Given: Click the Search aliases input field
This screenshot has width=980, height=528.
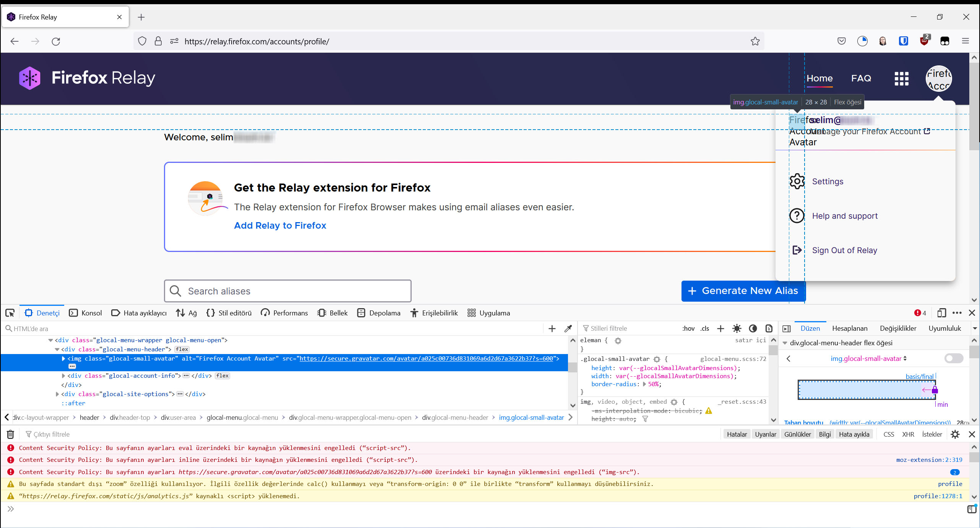Looking at the screenshot, I should (x=288, y=291).
